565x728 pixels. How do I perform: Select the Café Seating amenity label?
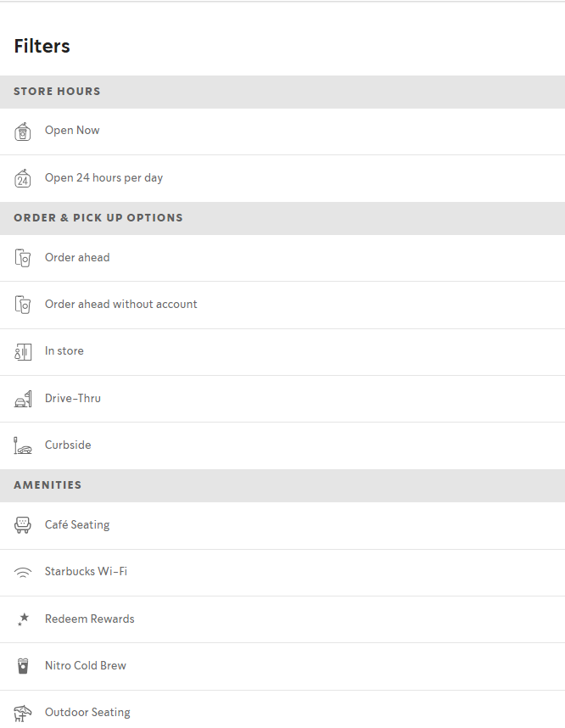point(77,525)
